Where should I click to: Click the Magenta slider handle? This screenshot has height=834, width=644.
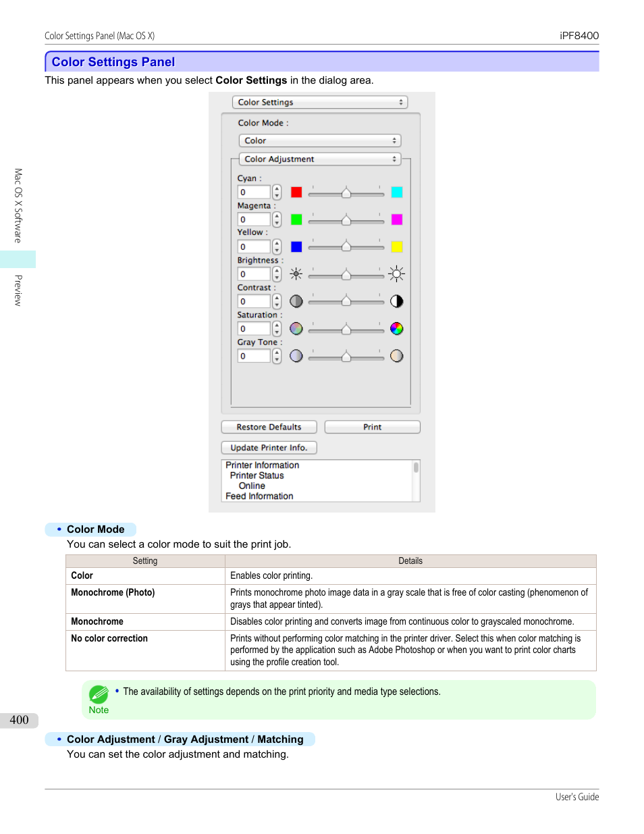pos(346,220)
